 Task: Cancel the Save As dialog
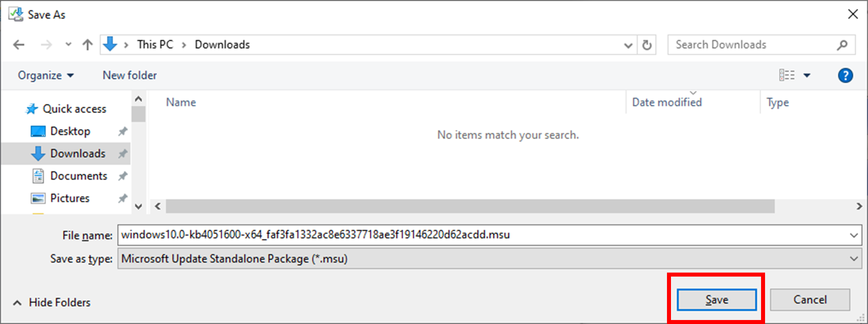click(x=810, y=300)
